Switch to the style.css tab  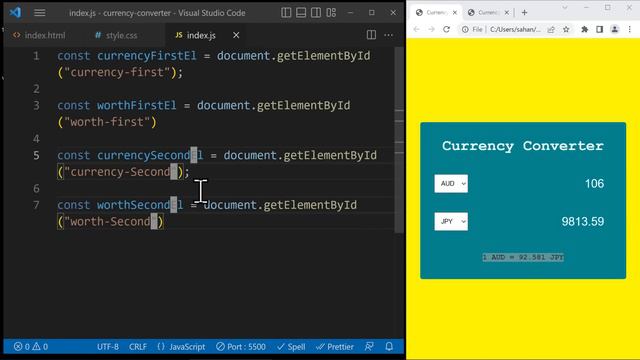tap(116, 36)
